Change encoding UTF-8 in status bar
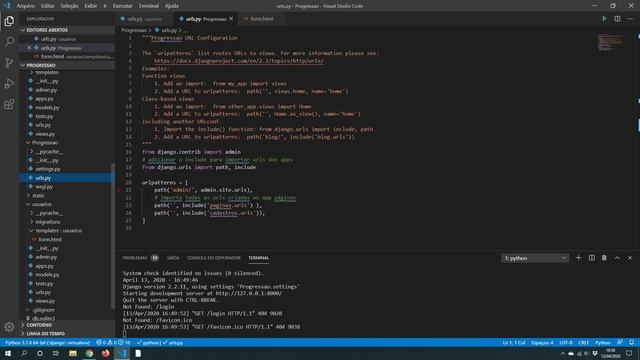 (566, 342)
